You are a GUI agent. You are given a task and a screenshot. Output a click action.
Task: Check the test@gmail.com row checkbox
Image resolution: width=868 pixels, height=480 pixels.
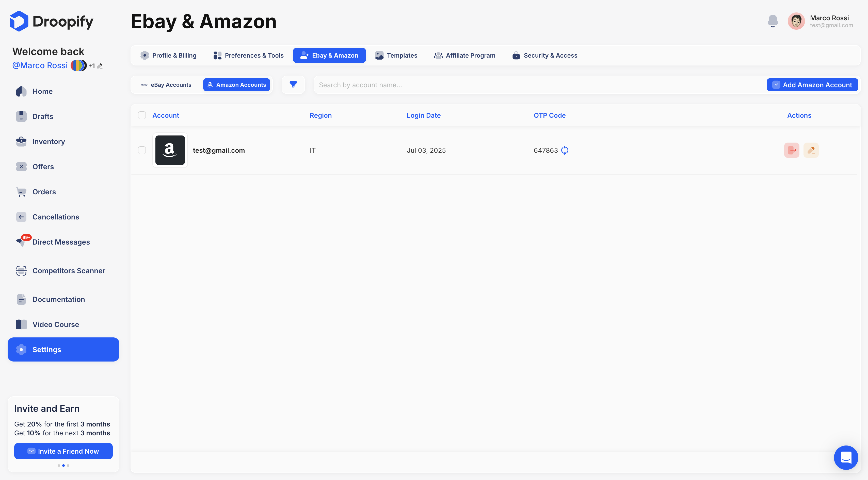[142, 150]
